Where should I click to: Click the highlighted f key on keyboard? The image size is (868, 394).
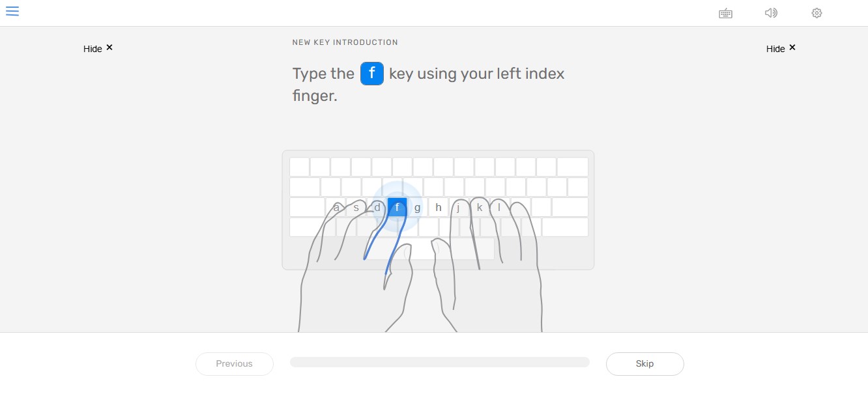point(397,208)
